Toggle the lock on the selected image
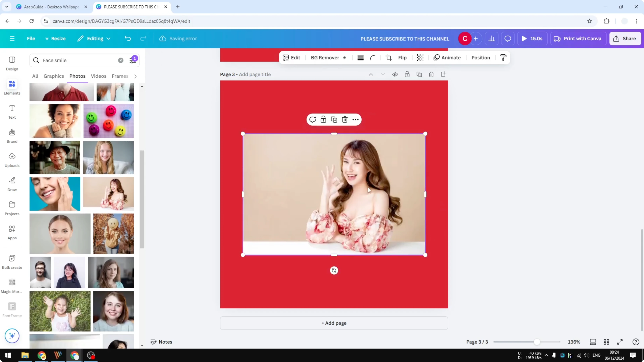The image size is (644, 362). (x=323, y=119)
